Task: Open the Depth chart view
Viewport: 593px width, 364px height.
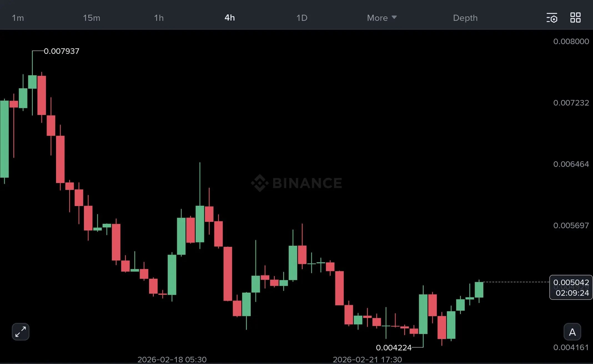Action: point(465,18)
